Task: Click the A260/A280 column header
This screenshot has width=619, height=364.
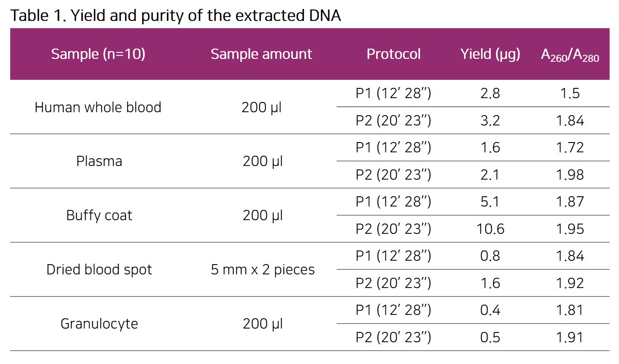Action: pyautogui.click(x=570, y=55)
